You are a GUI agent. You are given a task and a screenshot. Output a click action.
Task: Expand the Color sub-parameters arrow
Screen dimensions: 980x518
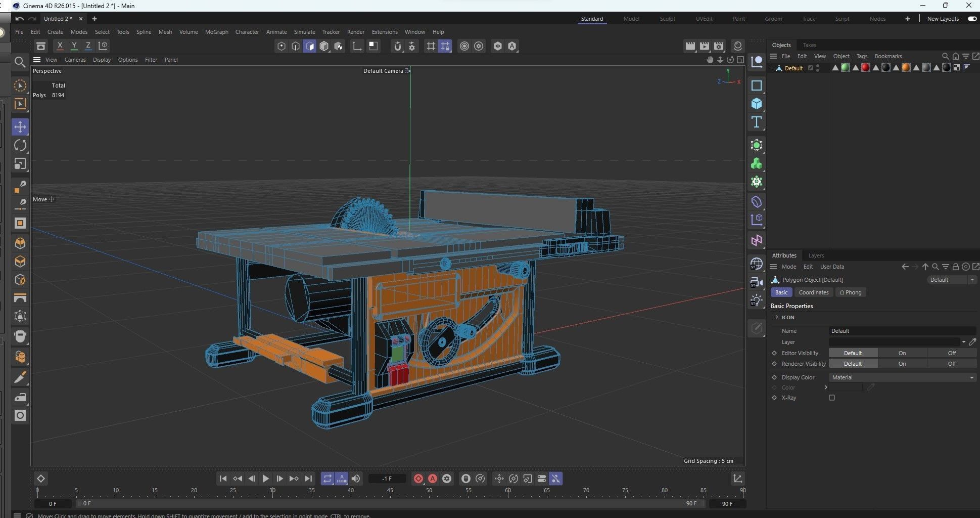[x=826, y=387]
